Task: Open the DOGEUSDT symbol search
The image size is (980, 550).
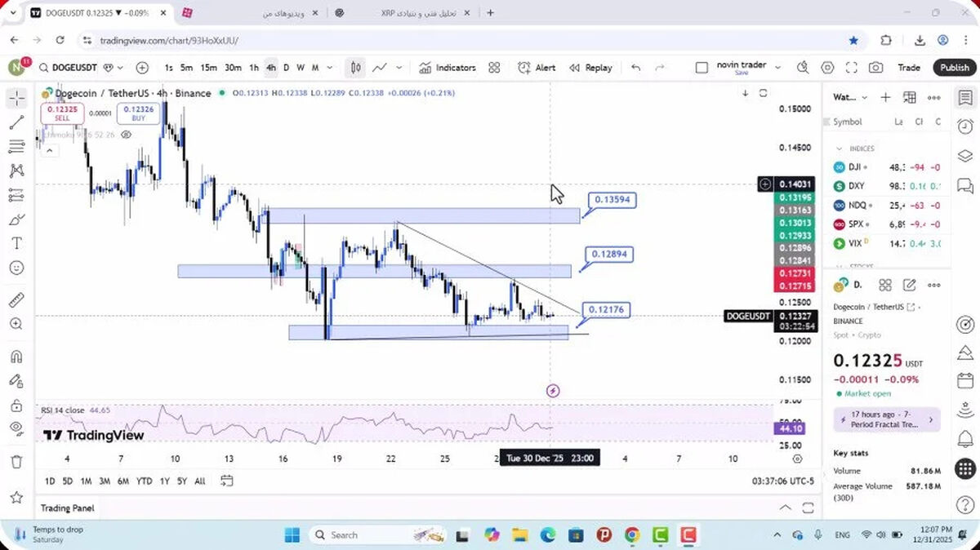Action: click(x=68, y=68)
